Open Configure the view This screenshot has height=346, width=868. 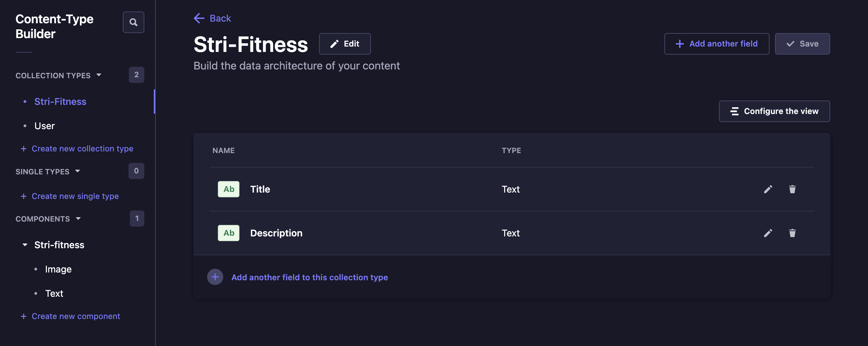click(774, 111)
